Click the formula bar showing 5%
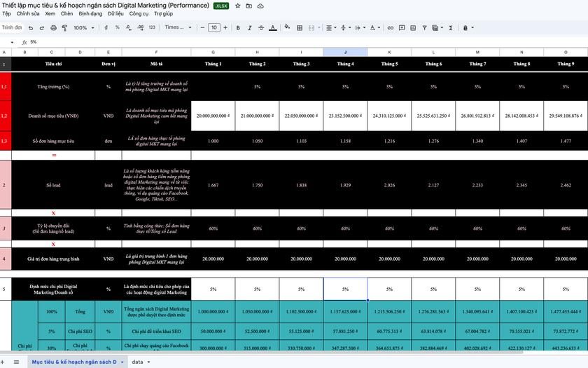The height and width of the screenshot is (368, 588). coord(307,42)
